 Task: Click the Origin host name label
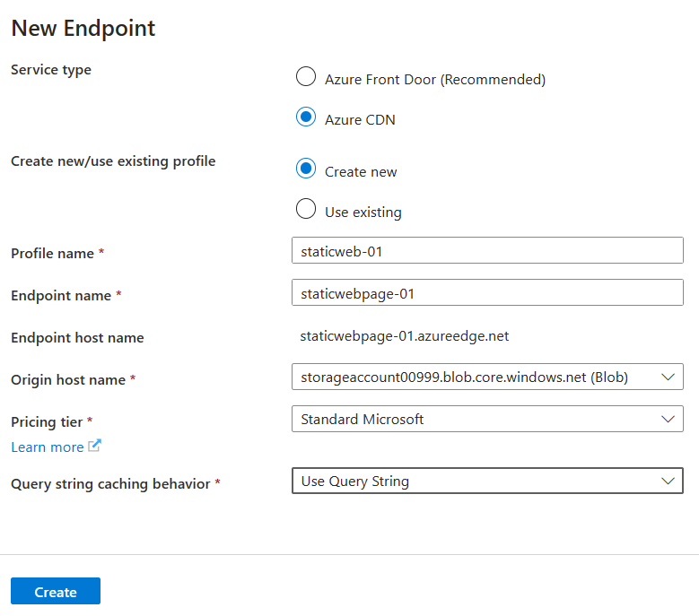pyautogui.click(x=68, y=379)
